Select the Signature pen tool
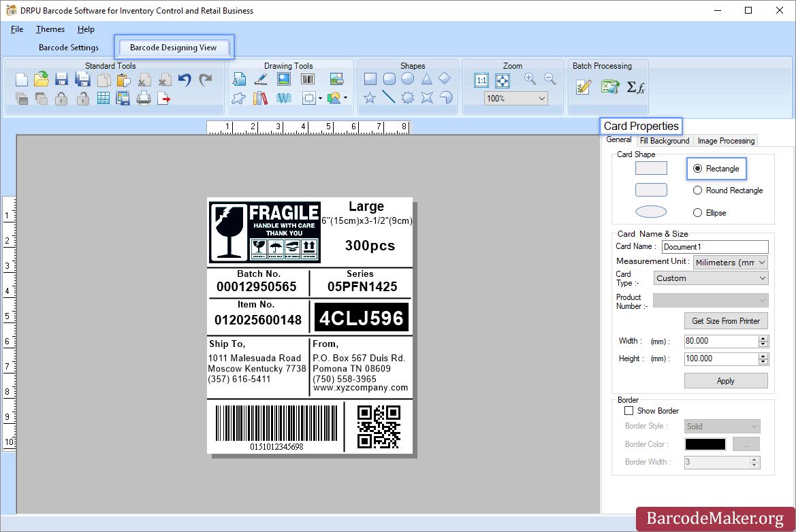The width and height of the screenshot is (796, 532). (x=261, y=79)
